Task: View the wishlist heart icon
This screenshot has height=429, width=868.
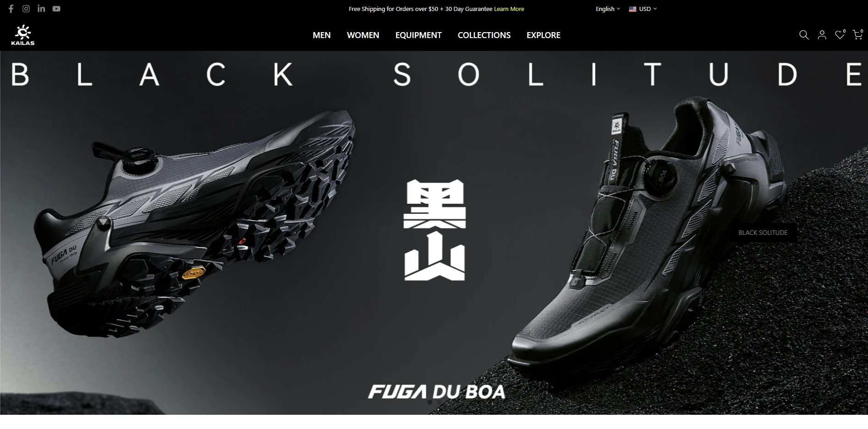Action: (x=840, y=35)
